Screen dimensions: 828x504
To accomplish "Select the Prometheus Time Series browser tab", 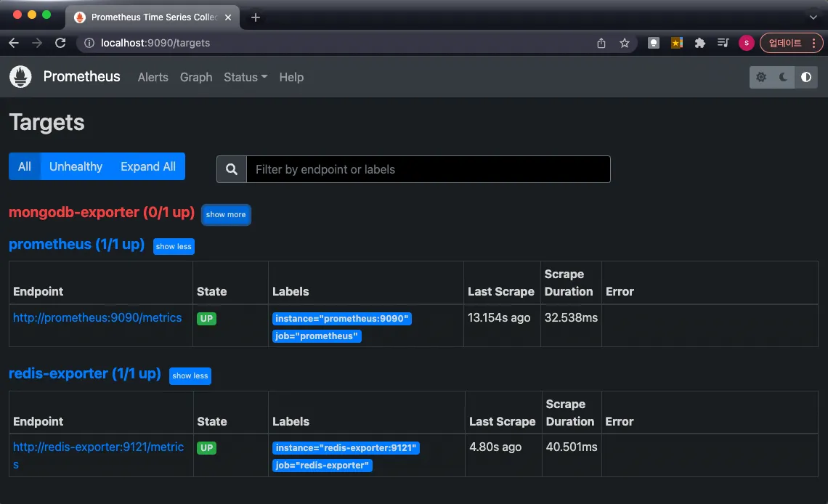I will point(153,17).
